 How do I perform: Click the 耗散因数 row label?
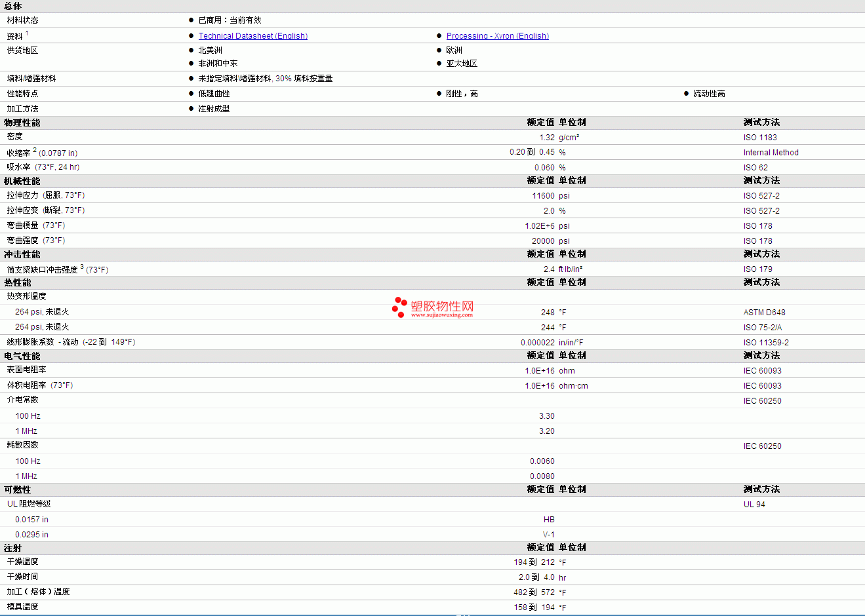tap(23, 445)
